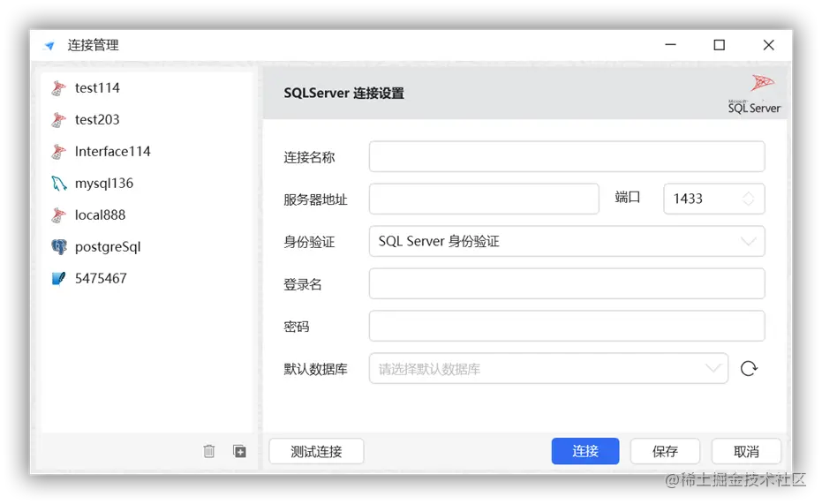Click the 取消 button
This screenshot has height=504, width=822.
[x=746, y=451]
